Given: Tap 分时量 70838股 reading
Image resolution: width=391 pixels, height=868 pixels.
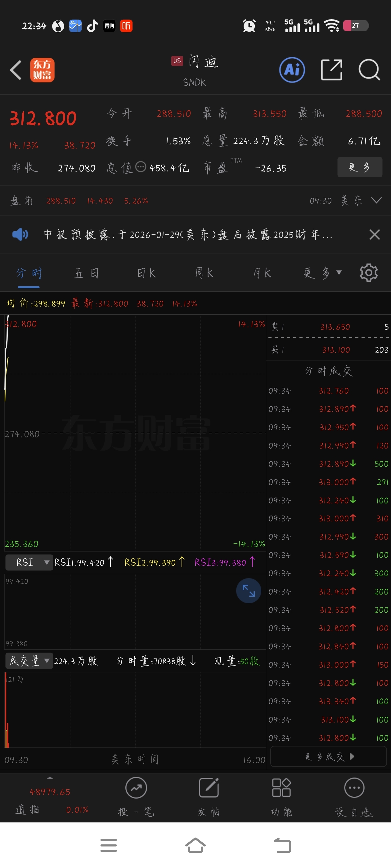Looking at the screenshot, I should tap(156, 661).
